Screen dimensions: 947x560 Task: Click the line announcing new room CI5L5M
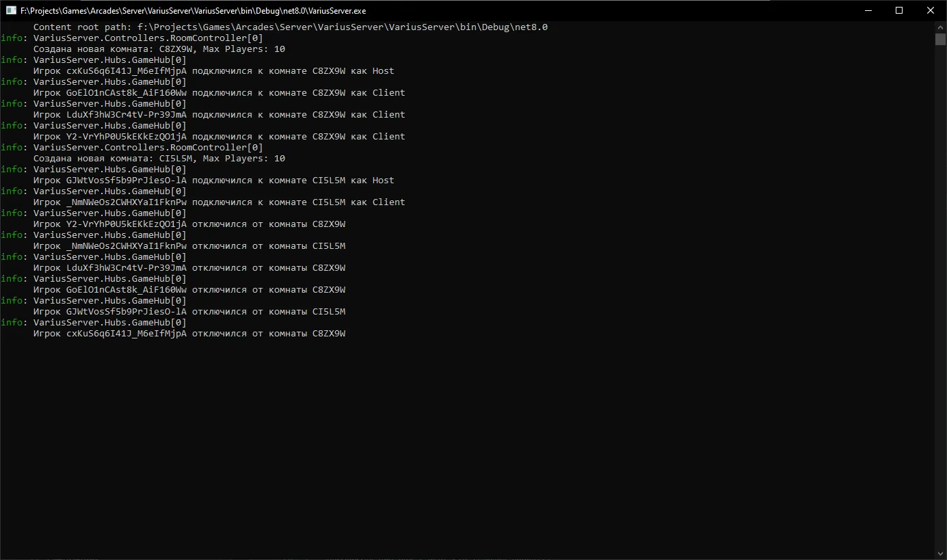click(159, 159)
